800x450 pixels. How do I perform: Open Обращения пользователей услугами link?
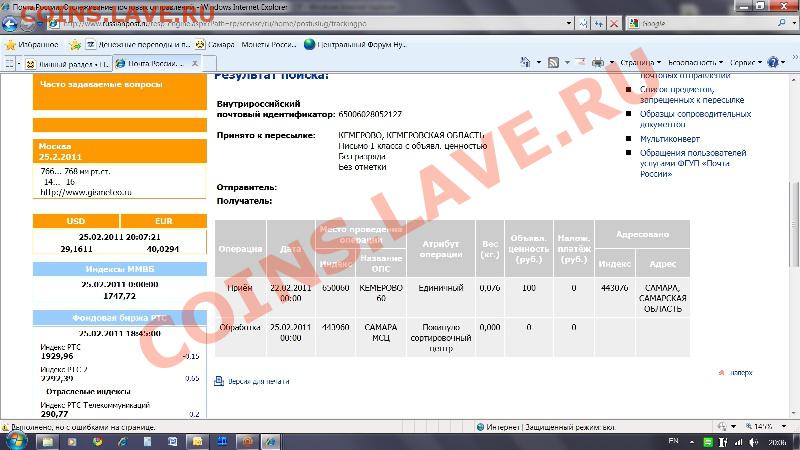(693, 163)
